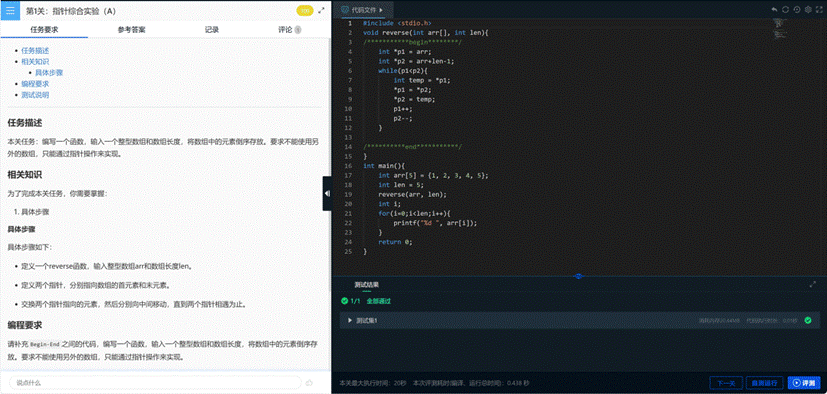Click the like thumb icon beside comment box
This screenshot has height=394, width=827.
point(309,382)
